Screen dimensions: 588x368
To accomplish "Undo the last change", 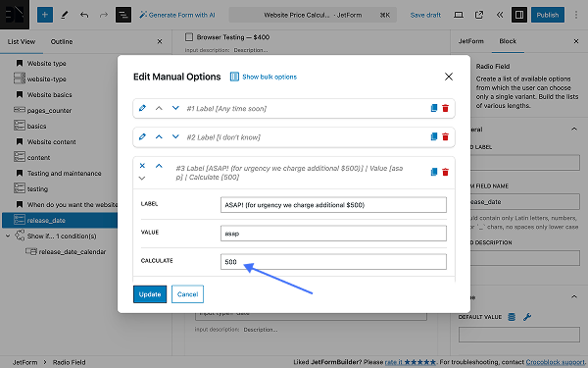I will (84, 15).
